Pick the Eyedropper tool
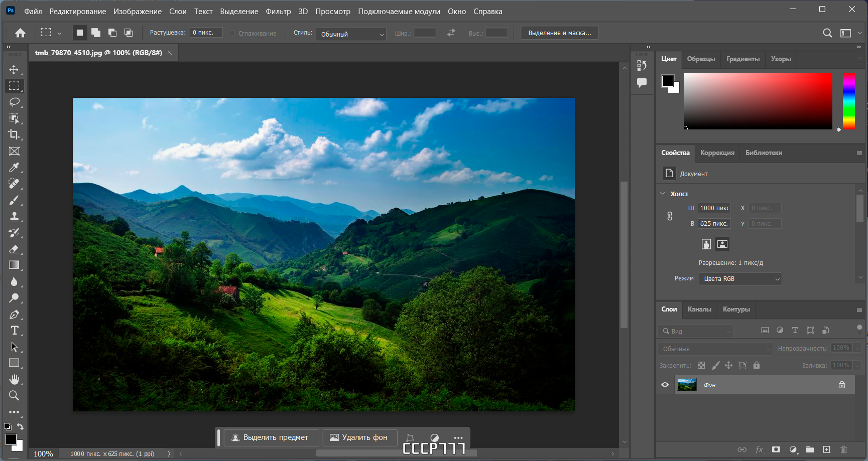The width and height of the screenshot is (868, 461). click(14, 168)
